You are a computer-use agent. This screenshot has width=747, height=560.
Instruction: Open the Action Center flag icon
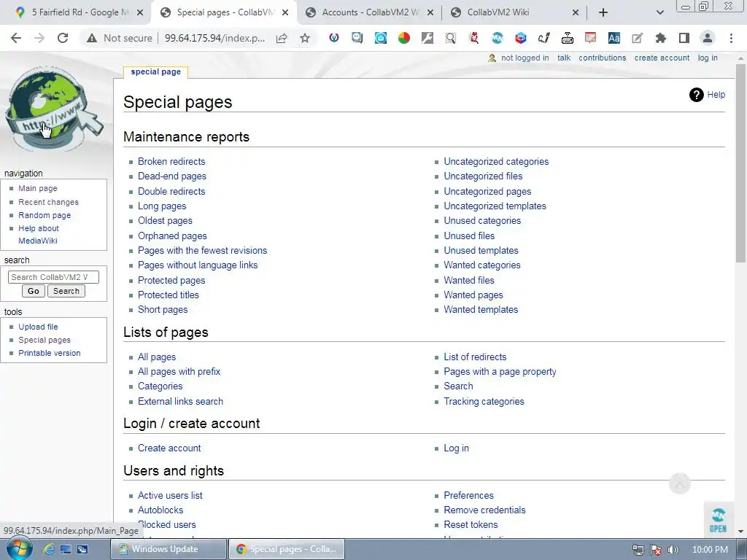pos(656,550)
